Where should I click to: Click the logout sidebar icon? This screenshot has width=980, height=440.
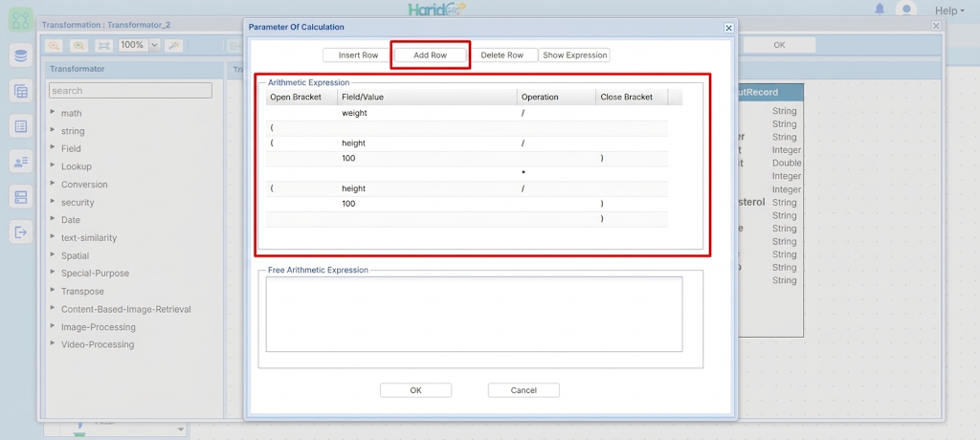point(21,232)
